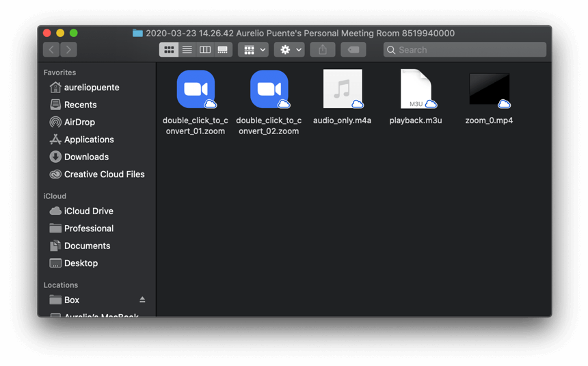Minimize the Finder window with yellow button
This screenshot has width=588, height=366.
coord(60,33)
